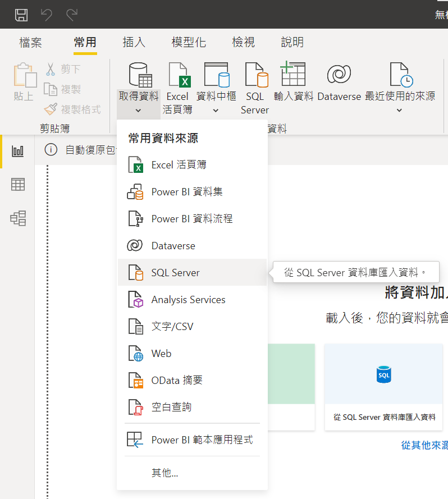
Task: Expand the 最近使用的來源 dropdown arrow
Action: pos(399,110)
